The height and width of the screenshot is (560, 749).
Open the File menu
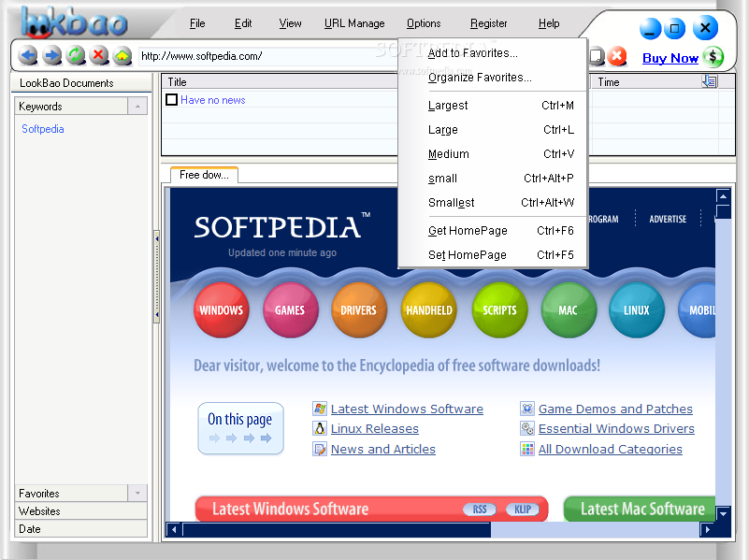click(x=197, y=23)
